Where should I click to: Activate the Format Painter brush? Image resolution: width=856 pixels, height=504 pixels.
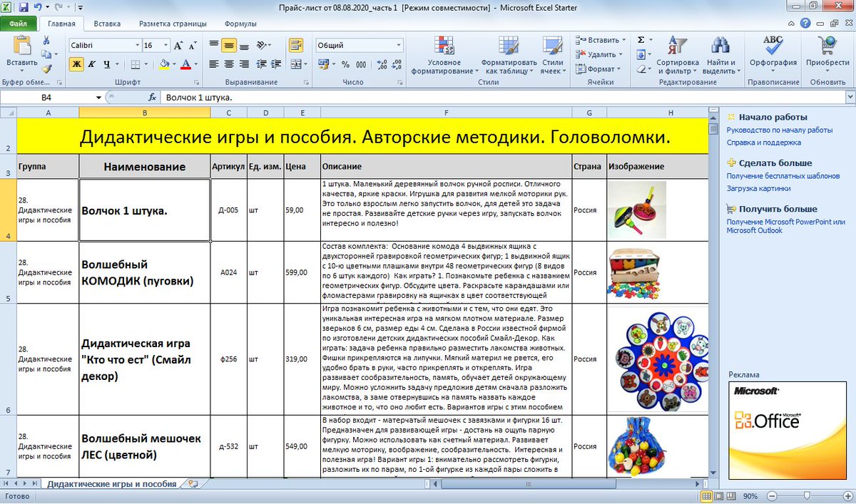pyautogui.click(x=46, y=69)
